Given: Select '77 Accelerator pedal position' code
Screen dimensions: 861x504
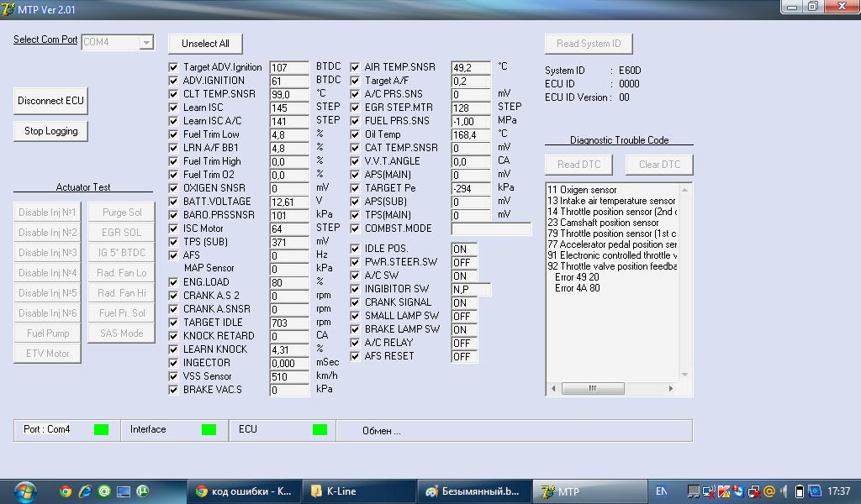Looking at the screenshot, I should [612, 244].
